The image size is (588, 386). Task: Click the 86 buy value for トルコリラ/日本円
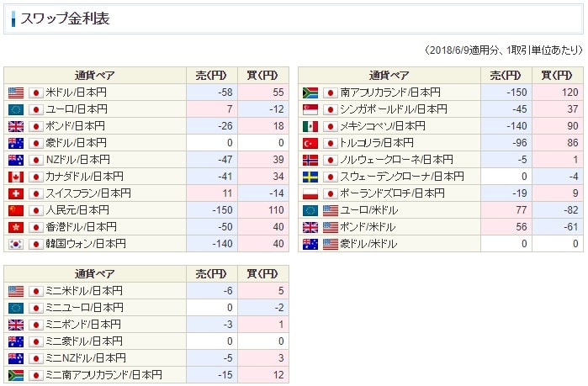point(573,143)
